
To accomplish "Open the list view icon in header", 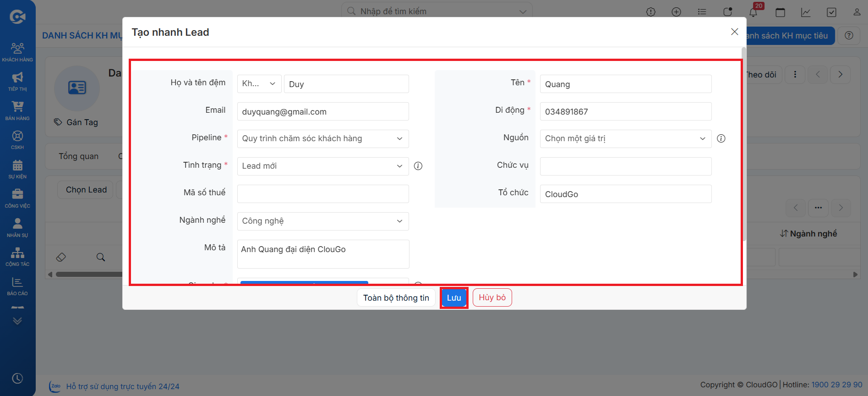I will pos(702,12).
